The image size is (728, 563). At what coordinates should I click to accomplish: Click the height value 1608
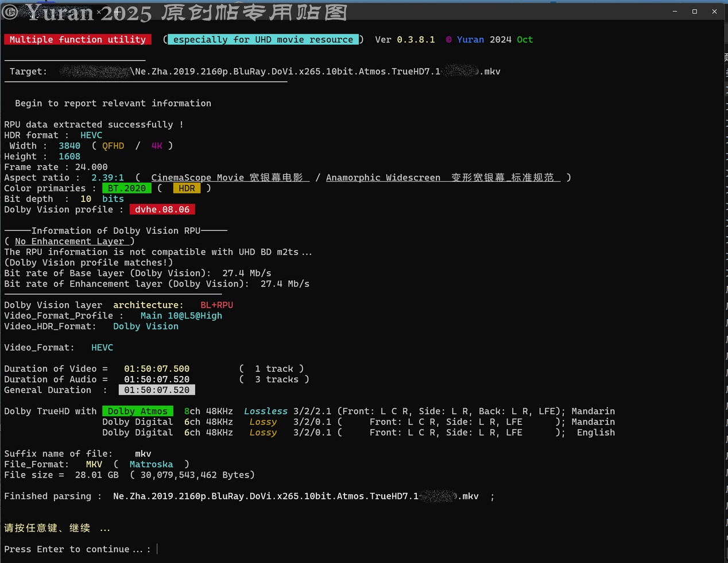(69, 157)
